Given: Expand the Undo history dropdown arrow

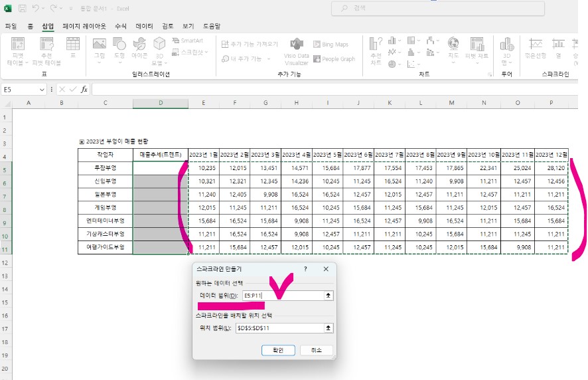Looking at the screenshot, I should coord(43,8).
